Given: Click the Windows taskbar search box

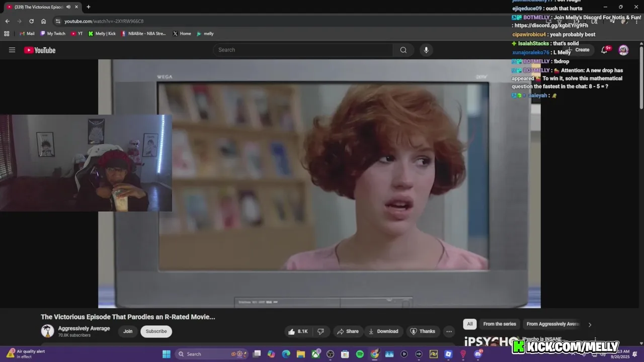Looking at the screenshot, I should click(x=211, y=354).
